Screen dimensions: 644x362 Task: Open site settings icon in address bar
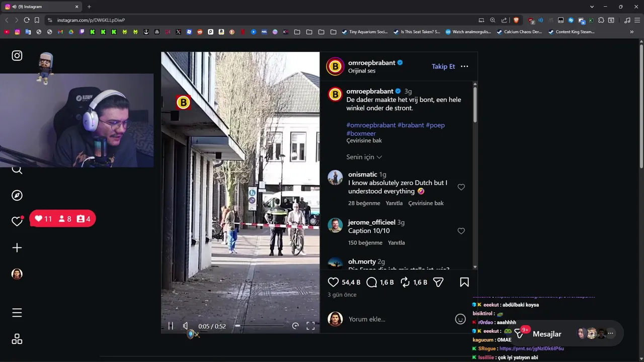[49, 20]
